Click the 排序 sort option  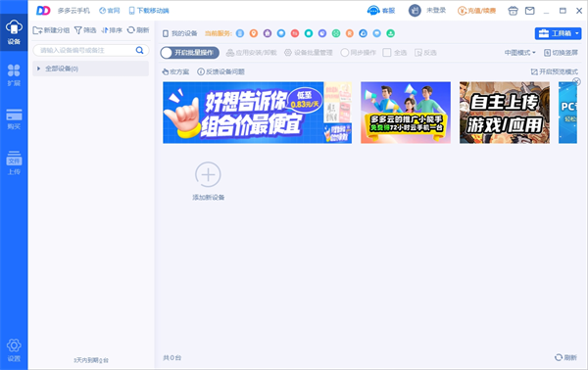(x=112, y=30)
